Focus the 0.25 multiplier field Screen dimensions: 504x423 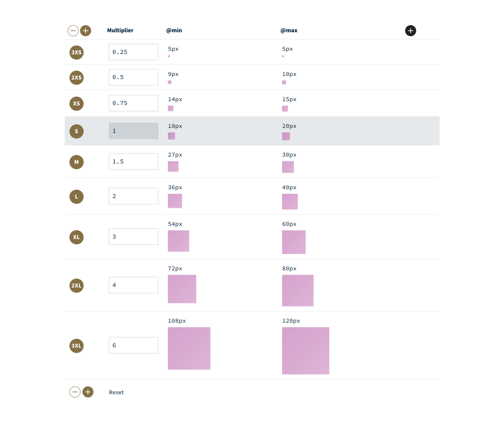(x=133, y=52)
